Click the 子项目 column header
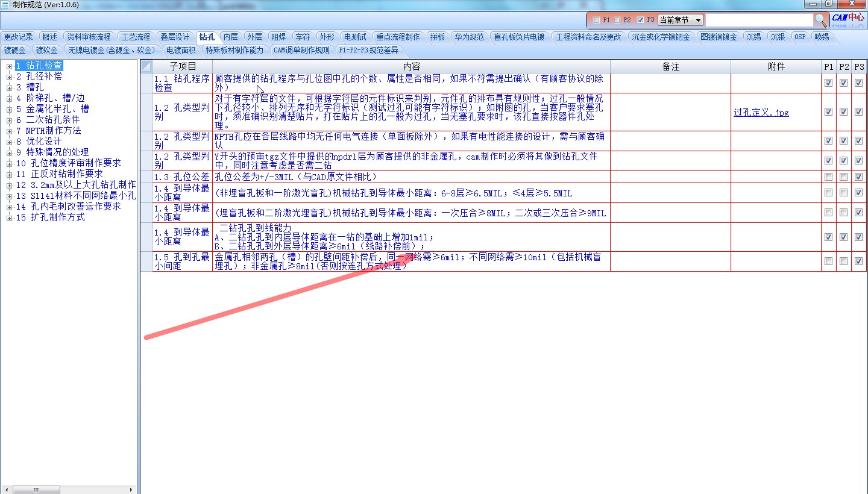This screenshot has height=494, width=868. point(183,67)
